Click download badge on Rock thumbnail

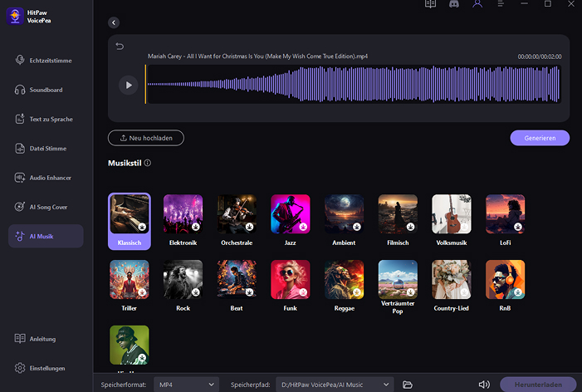[x=196, y=292]
